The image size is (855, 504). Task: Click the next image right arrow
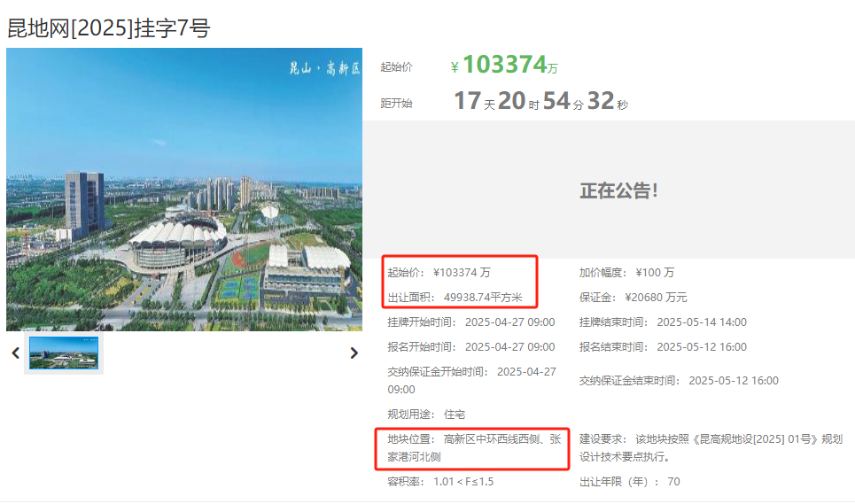[x=354, y=353]
